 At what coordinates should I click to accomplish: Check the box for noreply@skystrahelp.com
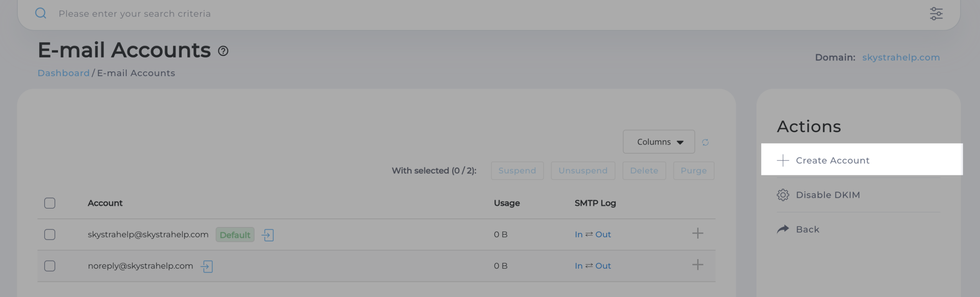50,266
